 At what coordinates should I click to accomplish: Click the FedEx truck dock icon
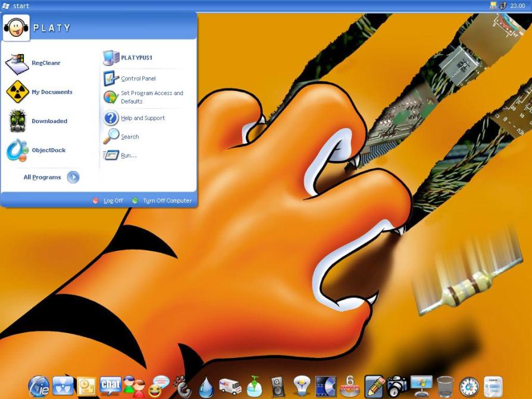[x=230, y=387]
